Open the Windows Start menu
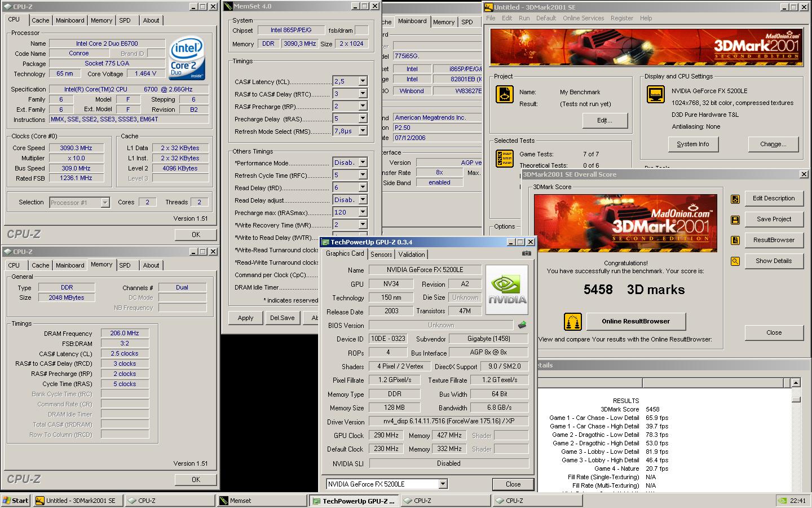Image resolution: width=812 pixels, height=508 pixels. (x=16, y=501)
